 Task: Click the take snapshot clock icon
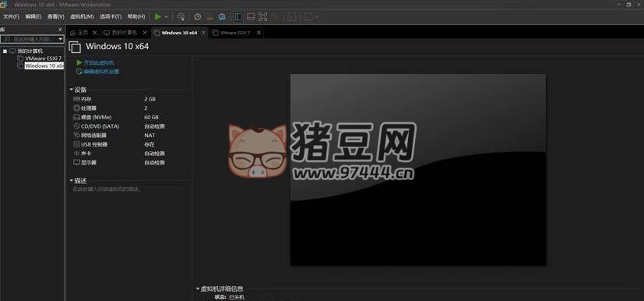198,17
